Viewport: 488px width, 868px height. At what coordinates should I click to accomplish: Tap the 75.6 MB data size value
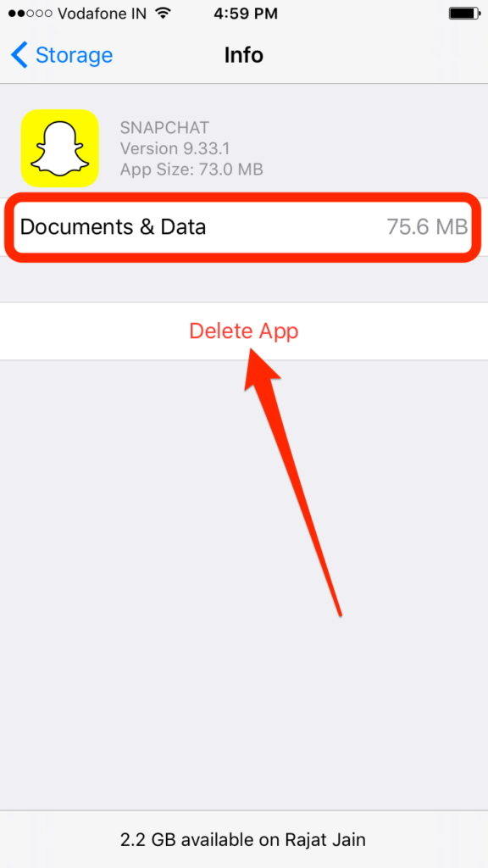click(427, 227)
